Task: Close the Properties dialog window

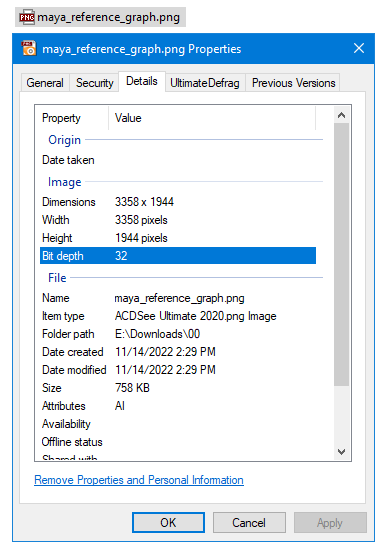Action: pos(359,48)
